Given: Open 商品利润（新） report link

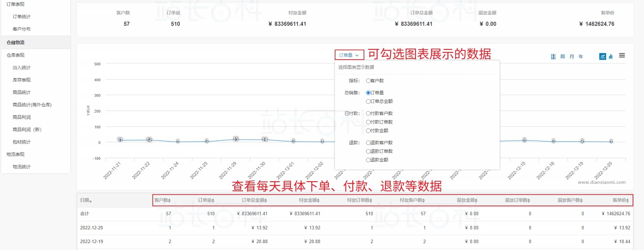Looking at the screenshot, I should pos(27,129).
